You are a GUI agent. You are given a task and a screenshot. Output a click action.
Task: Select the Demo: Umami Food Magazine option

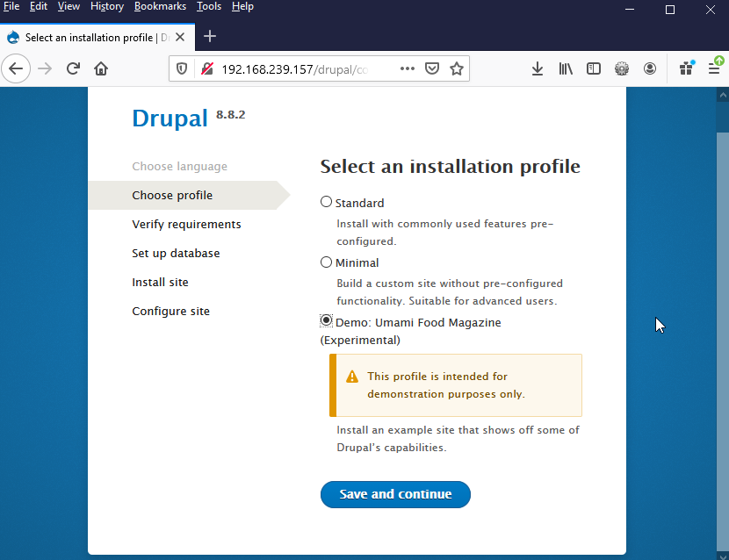tap(327, 321)
